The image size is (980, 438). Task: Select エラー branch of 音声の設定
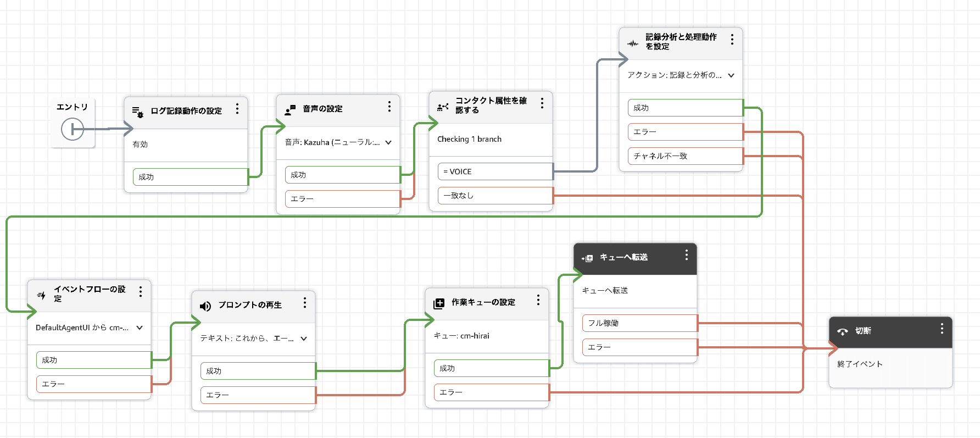coord(343,199)
